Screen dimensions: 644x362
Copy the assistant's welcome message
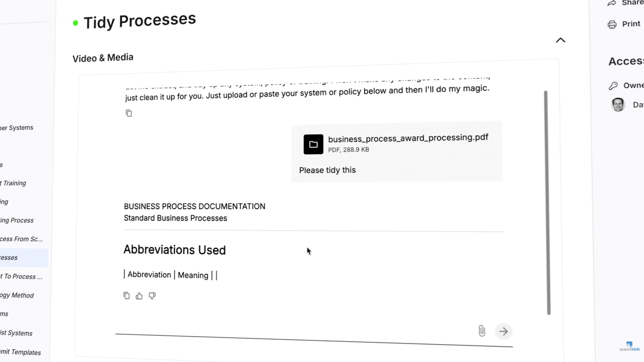(x=129, y=113)
